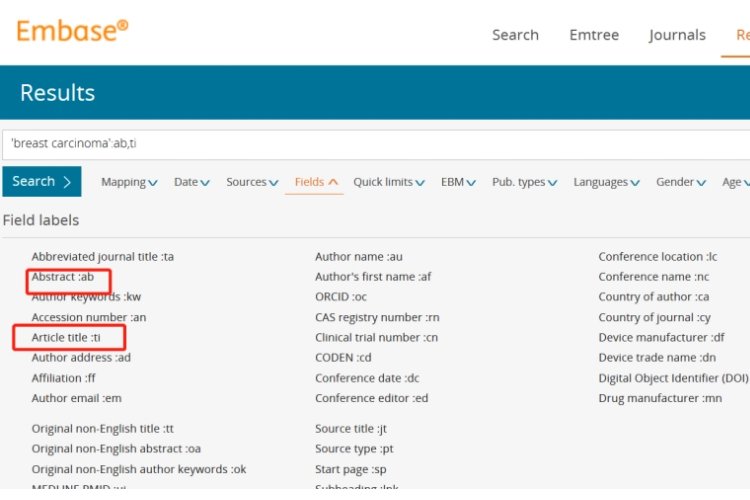750x500 pixels.
Task: Expand the Mapping dropdown
Action: [129, 182]
